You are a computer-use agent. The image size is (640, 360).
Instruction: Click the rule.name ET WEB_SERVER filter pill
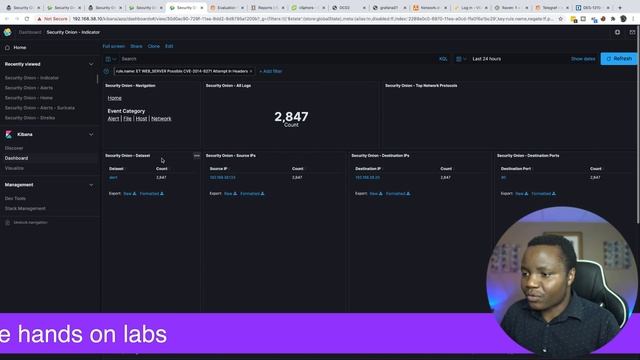coord(182,71)
